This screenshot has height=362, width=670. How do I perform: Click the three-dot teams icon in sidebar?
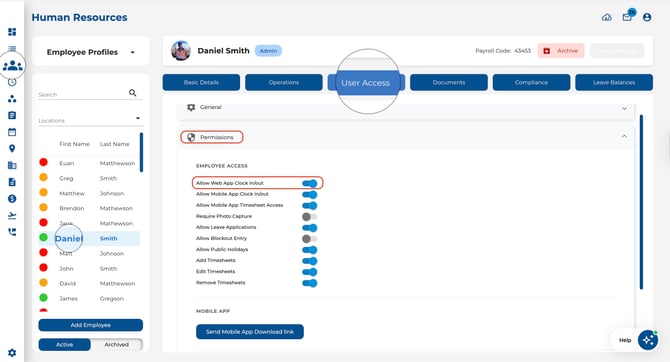(x=12, y=99)
